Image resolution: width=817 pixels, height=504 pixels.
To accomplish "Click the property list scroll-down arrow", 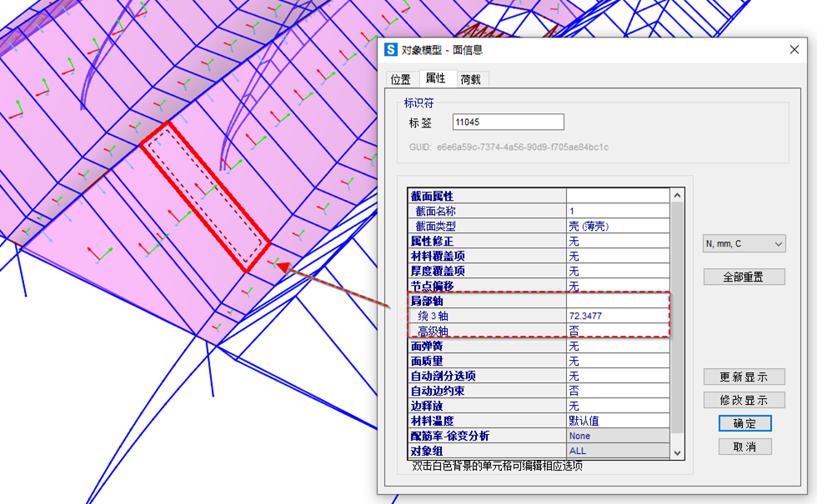I will click(x=677, y=452).
